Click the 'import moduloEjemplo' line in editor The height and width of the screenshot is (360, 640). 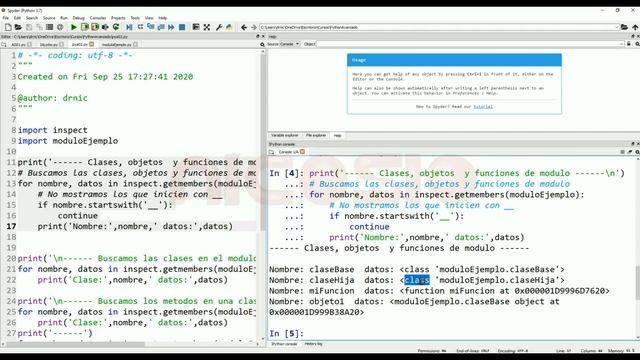tap(68, 141)
